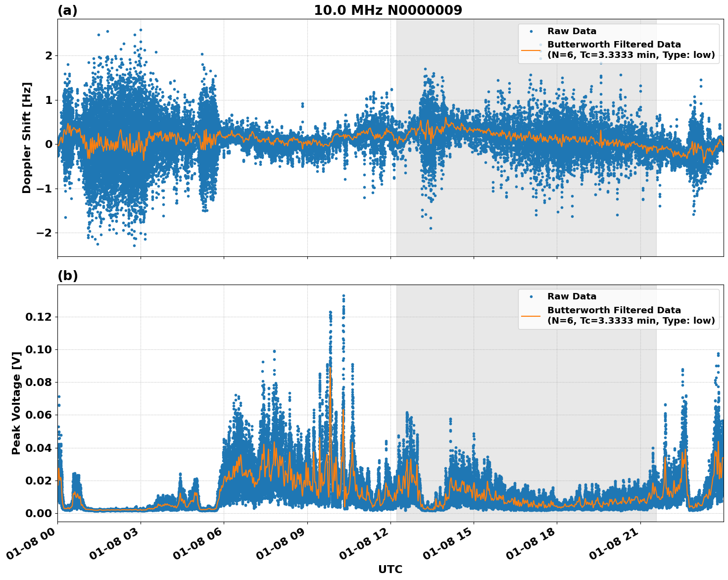728x580 pixels.
Task: Click the panel label (b)
Action: click(x=68, y=276)
